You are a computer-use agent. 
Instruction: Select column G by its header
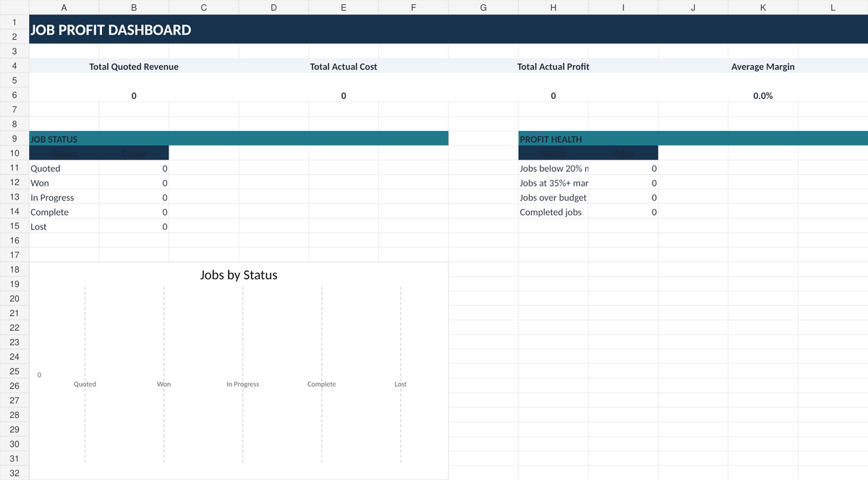483,7
